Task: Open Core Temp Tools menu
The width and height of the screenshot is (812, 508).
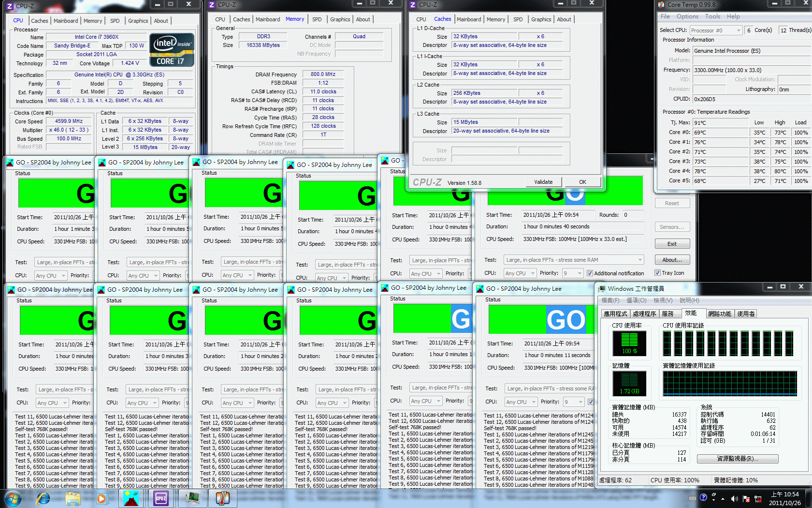Action: [712, 16]
